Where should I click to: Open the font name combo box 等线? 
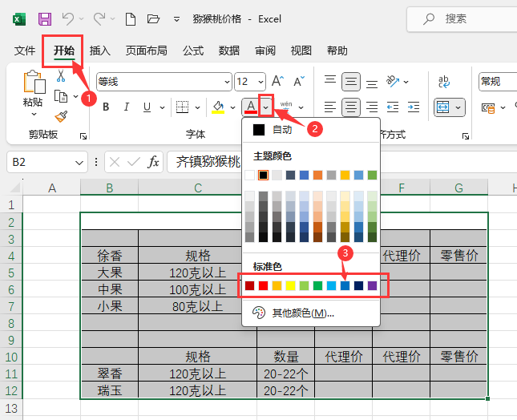pos(164,82)
